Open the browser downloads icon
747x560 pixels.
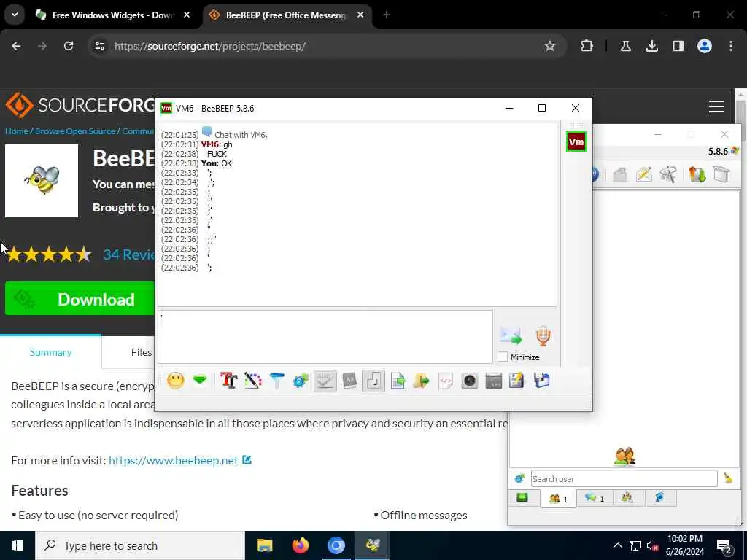(x=651, y=46)
